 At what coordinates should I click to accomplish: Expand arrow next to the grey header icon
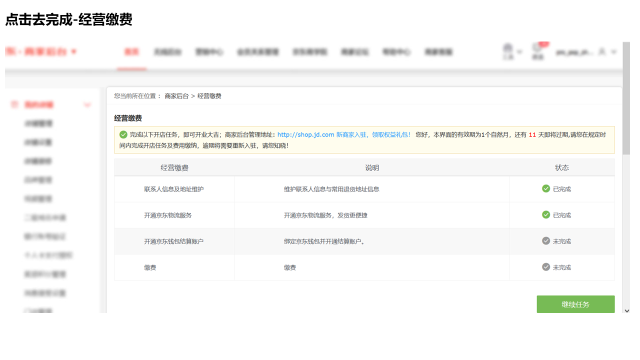coord(520,52)
